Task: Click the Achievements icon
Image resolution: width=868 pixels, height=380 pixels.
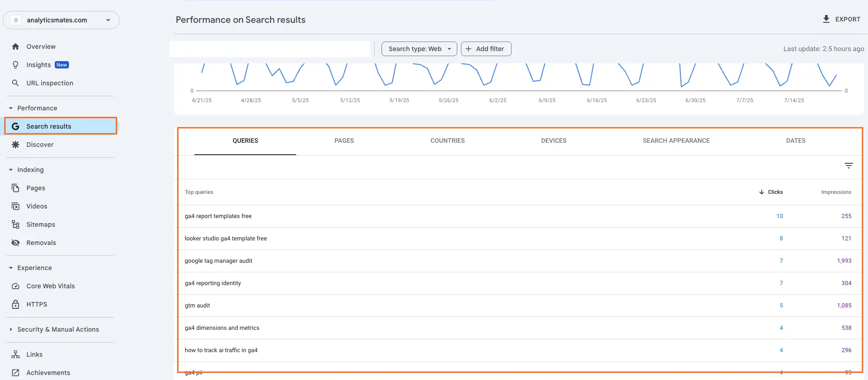Action: coord(16,373)
